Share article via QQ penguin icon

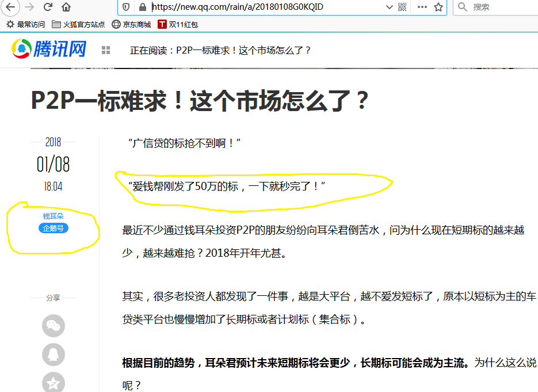[x=54, y=354]
